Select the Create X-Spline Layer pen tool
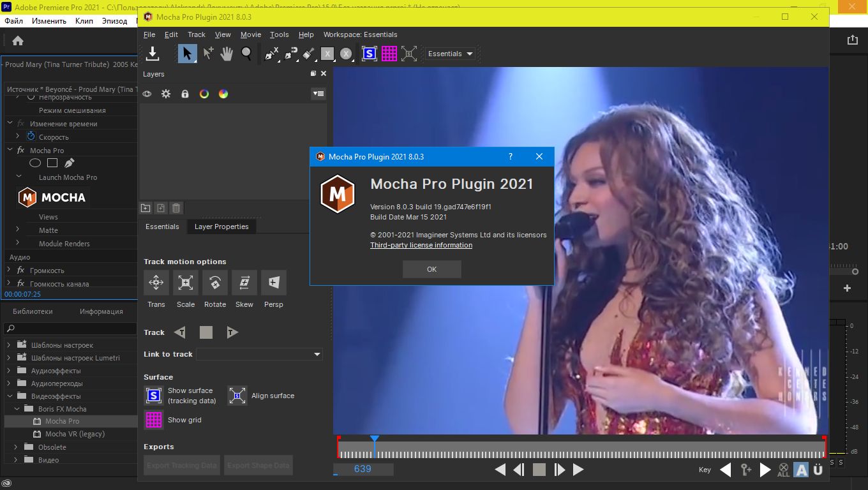868x490 pixels. (271, 54)
